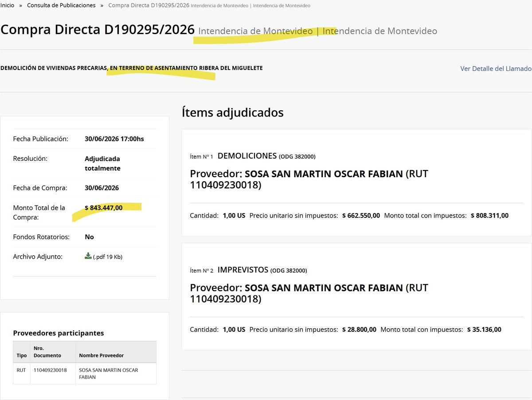The height and width of the screenshot is (400, 532).
Task: Click the Proveedores participantes heading
Action: (59, 333)
